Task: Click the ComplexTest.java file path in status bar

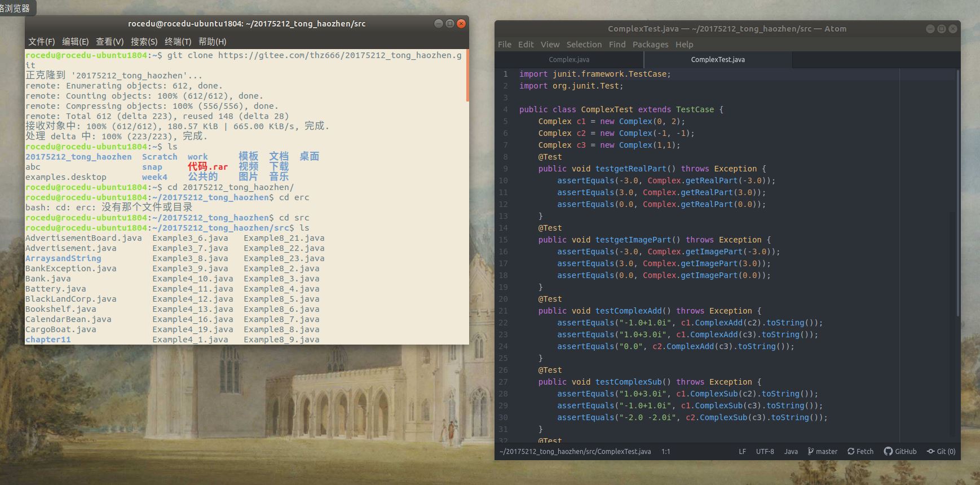Action: point(575,451)
